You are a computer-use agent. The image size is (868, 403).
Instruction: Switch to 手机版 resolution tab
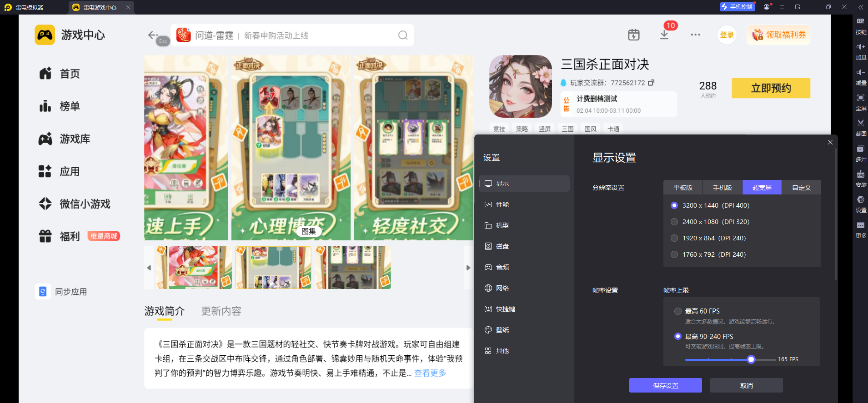click(722, 188)
